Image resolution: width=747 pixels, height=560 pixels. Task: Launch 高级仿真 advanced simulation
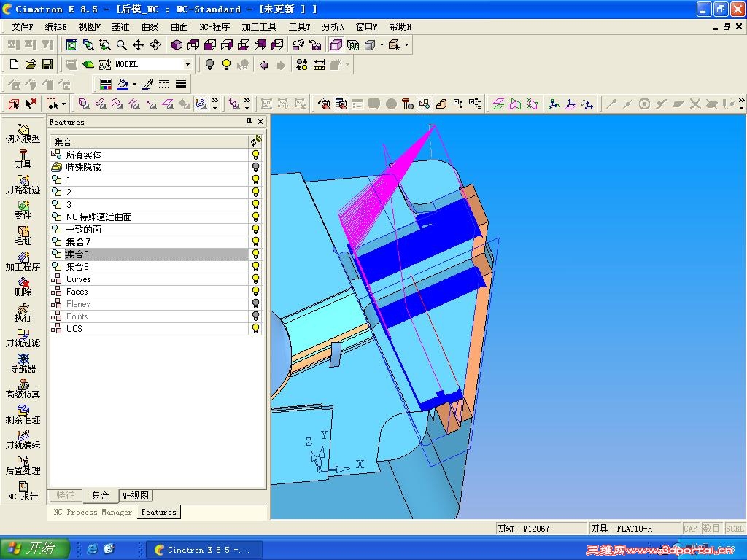click(x=23, y=389)
